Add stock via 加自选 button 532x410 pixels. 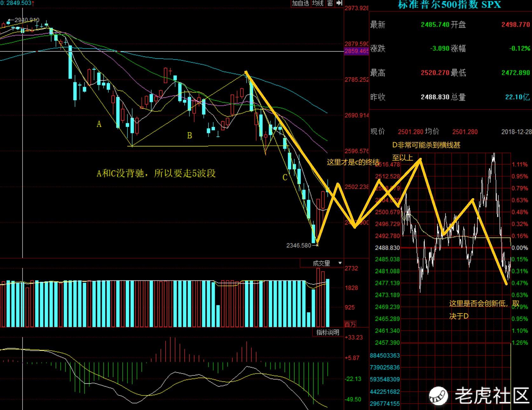[x=300, y=3]
